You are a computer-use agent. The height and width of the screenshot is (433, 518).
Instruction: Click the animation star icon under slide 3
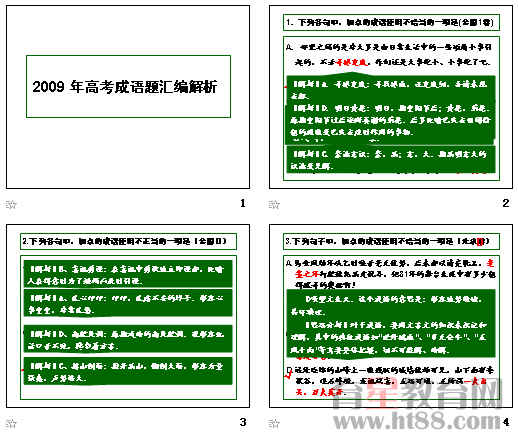tap(11, 423)
